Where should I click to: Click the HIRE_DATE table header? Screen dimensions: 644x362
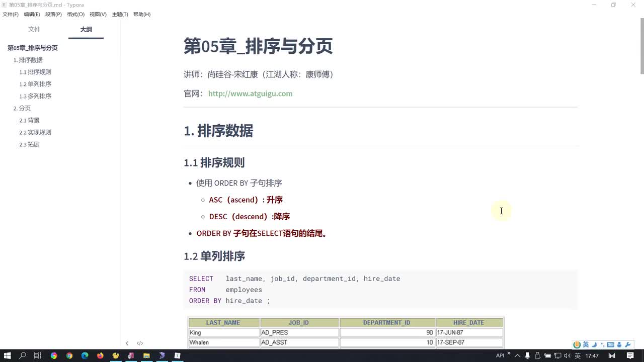469,322
